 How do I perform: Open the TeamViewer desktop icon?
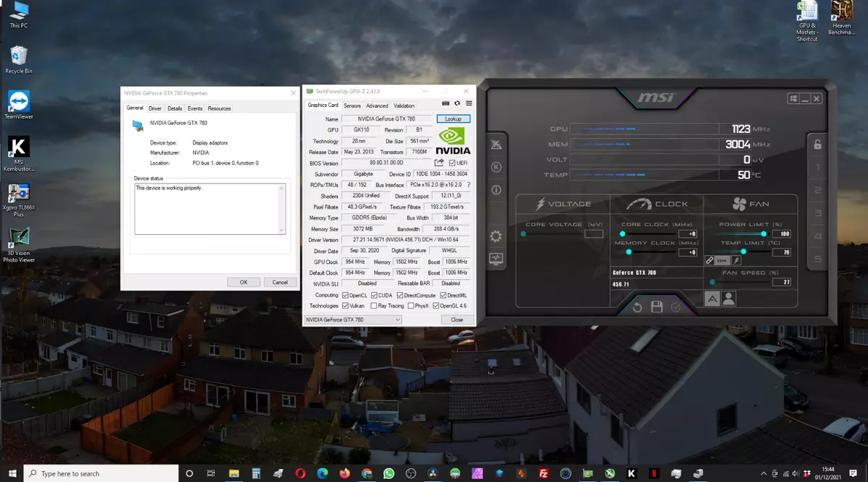pyautogui.click(x=19, y=105)
